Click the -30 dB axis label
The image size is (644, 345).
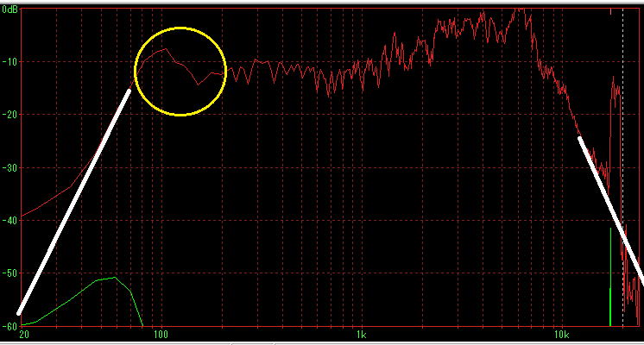tap(9, 168)
